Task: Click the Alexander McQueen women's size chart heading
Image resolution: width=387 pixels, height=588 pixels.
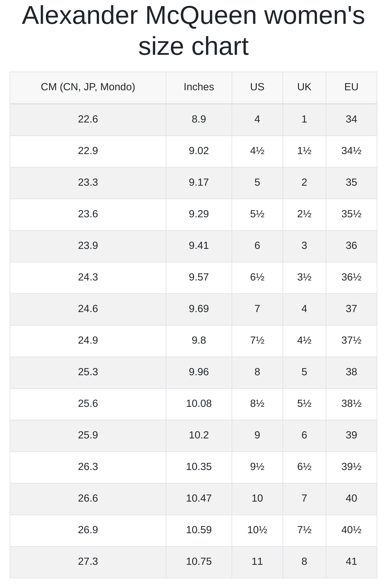Action: 193,31
